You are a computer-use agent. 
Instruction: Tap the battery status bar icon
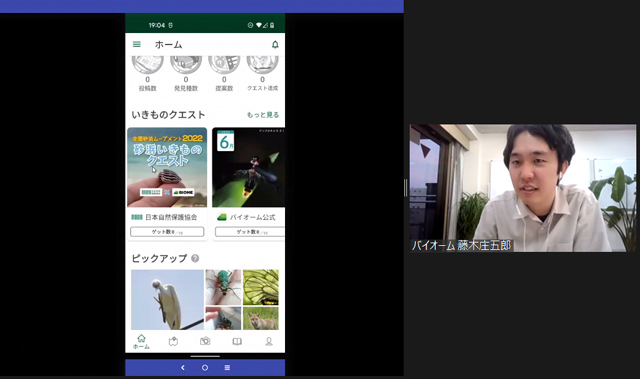tap(272, 25)
